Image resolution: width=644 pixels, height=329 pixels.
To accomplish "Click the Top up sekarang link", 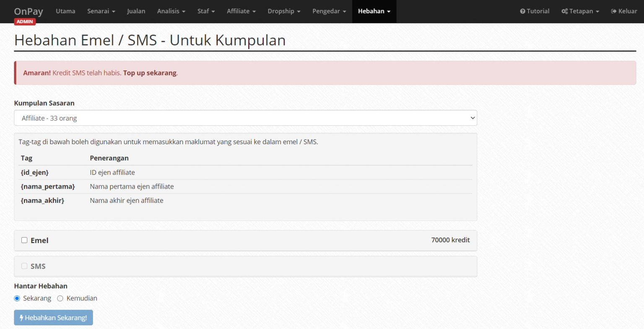I will pos(149,73).
